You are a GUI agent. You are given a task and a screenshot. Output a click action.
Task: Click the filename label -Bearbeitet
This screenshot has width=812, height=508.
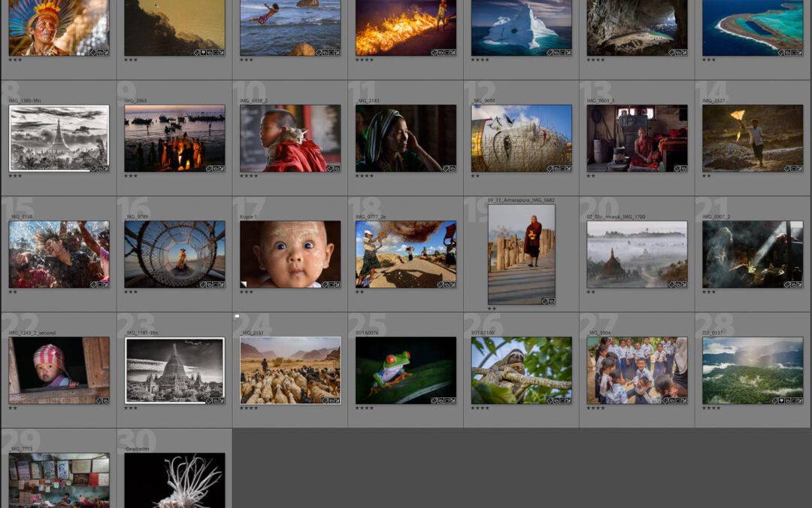pos(138,449)
